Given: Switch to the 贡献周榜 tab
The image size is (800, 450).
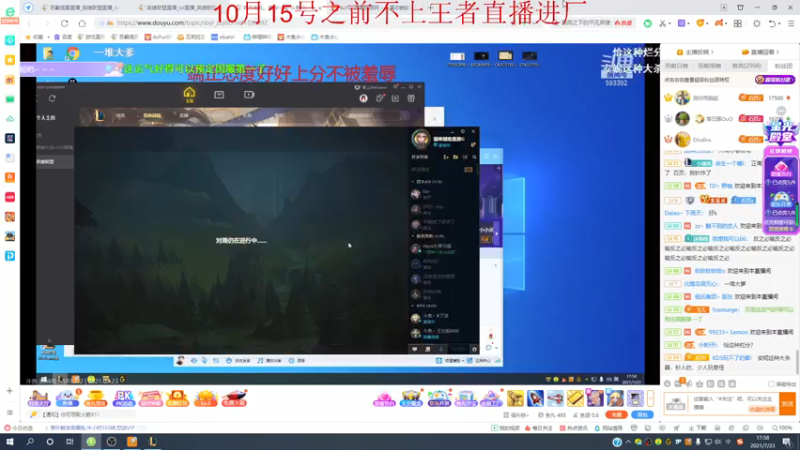Looking at the screenshot, I should pos(710,66).
